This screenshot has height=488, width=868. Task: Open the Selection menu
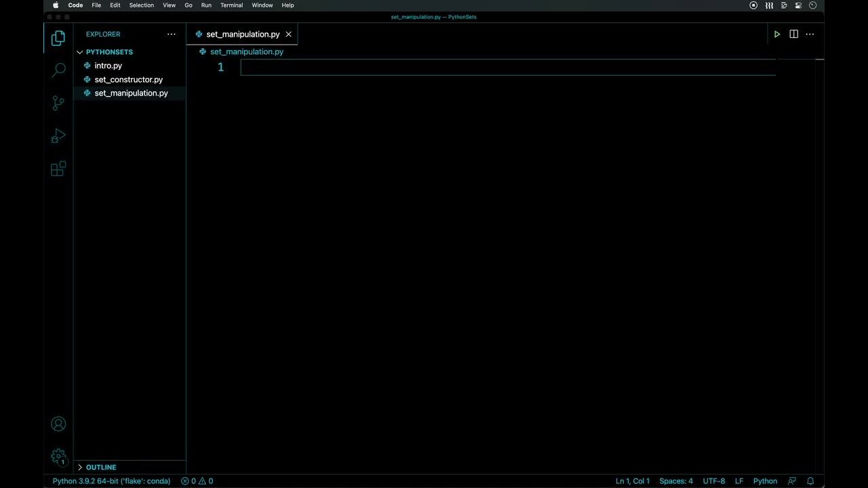pyautogui.click(x=141, y=5)
